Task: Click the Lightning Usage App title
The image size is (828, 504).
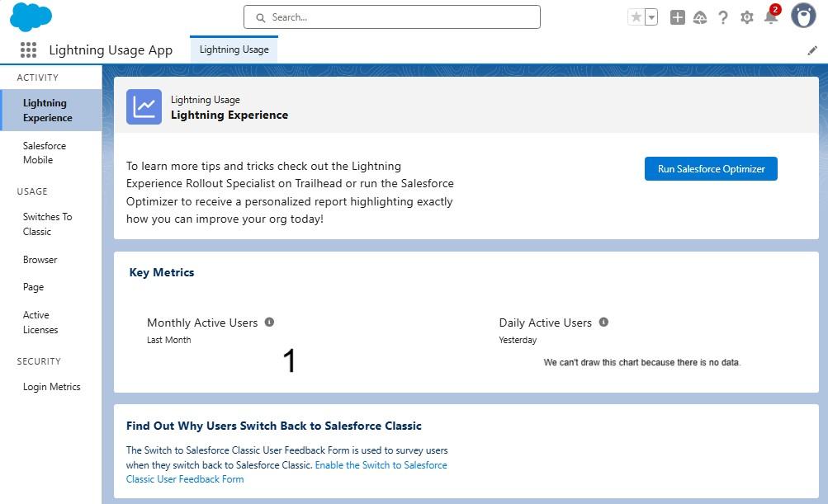Action: 111,50
